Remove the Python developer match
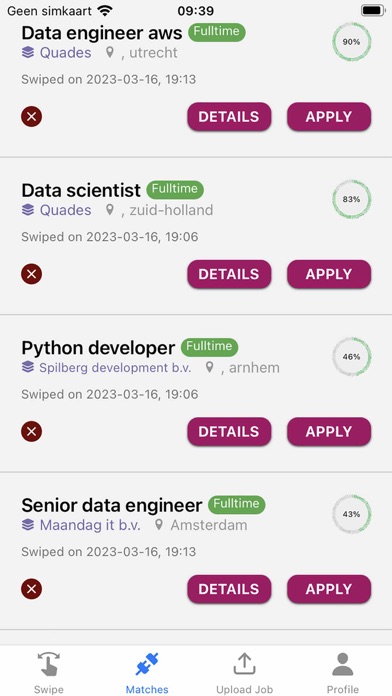 tap(32, 431)
